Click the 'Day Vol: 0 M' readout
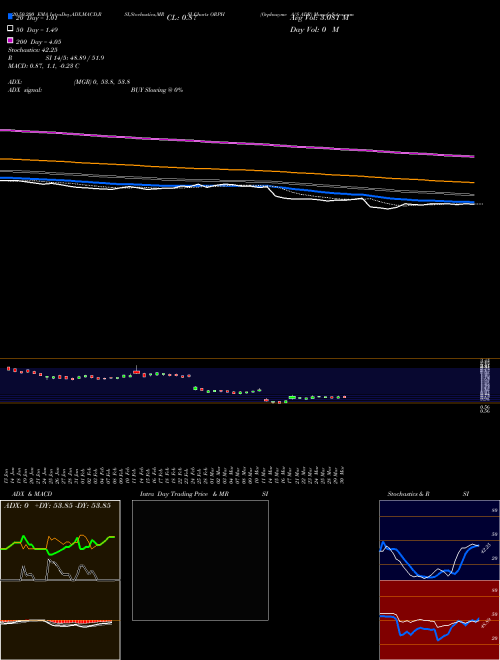 click(314, 29)
